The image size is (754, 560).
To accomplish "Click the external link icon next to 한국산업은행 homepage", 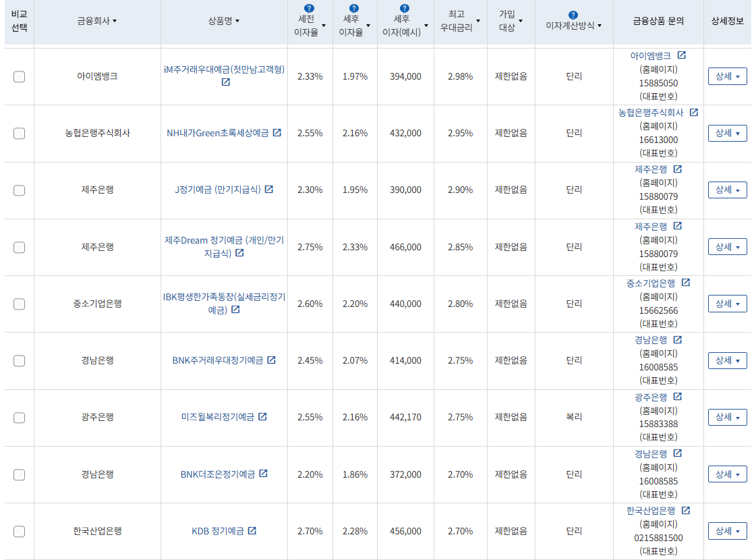I will (687, 511).
